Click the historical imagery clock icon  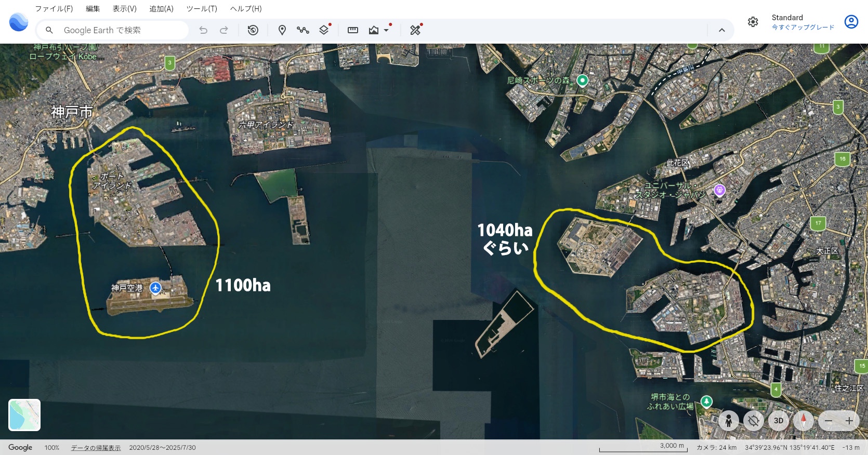tap(253, 30)
